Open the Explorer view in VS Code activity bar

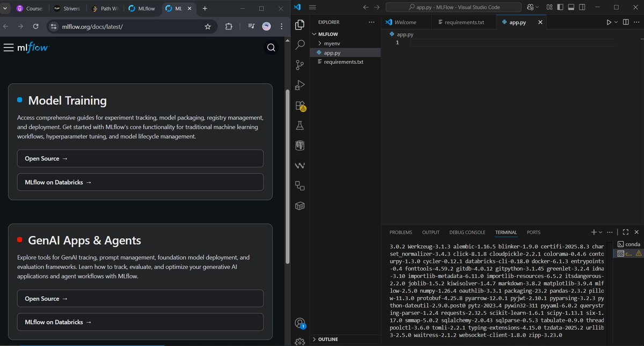300,25
